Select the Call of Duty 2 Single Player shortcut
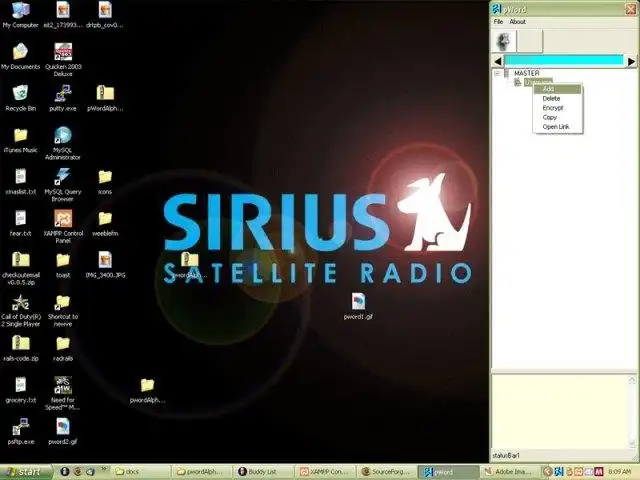640x480 pixels. (20, 310)
